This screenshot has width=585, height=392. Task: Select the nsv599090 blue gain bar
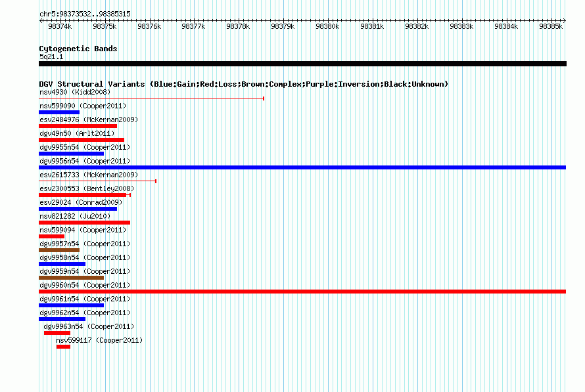click(x=59, y=112)
